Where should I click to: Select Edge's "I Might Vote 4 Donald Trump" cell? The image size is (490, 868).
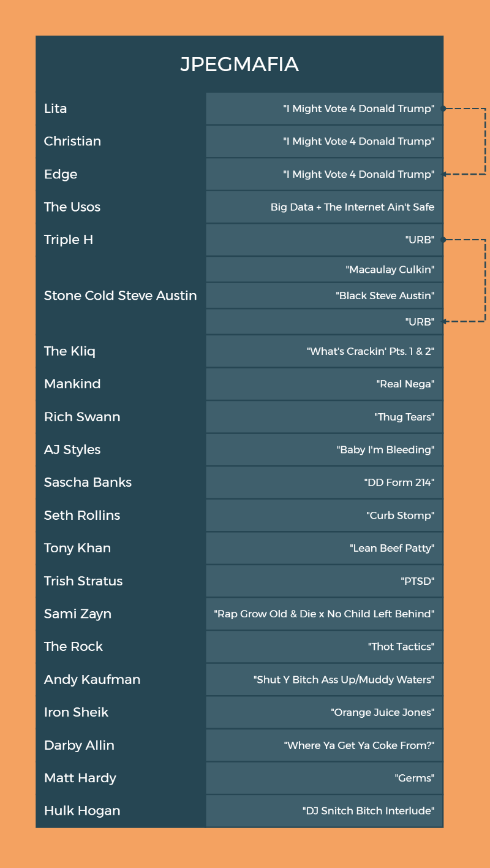[x=358, y=174]
